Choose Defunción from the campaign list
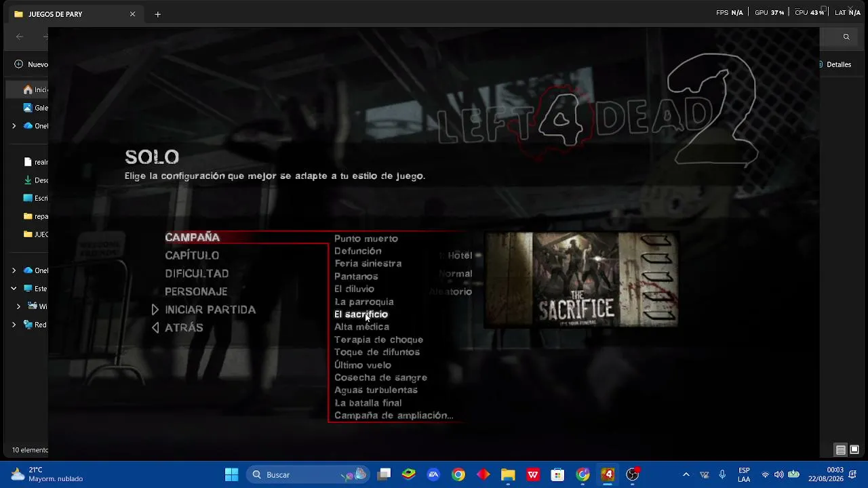 click(358, 251)
